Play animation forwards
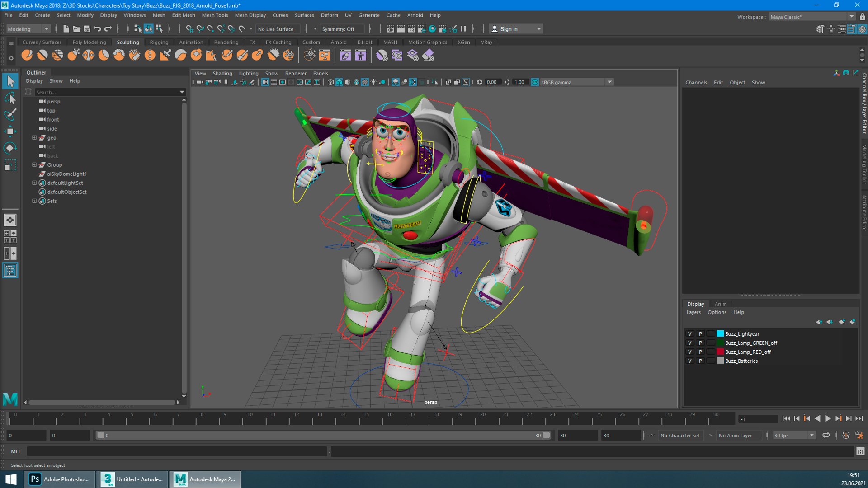Viewport: 868px width, 488px height. pos(828,419)
